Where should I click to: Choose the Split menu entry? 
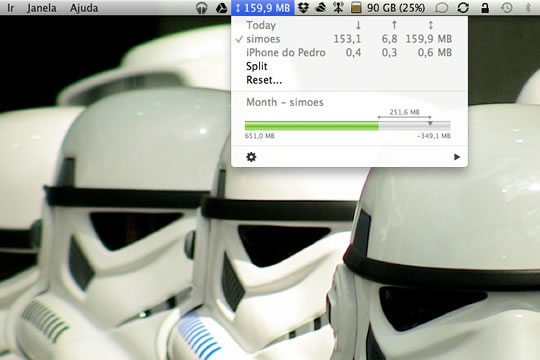(257, 66)
